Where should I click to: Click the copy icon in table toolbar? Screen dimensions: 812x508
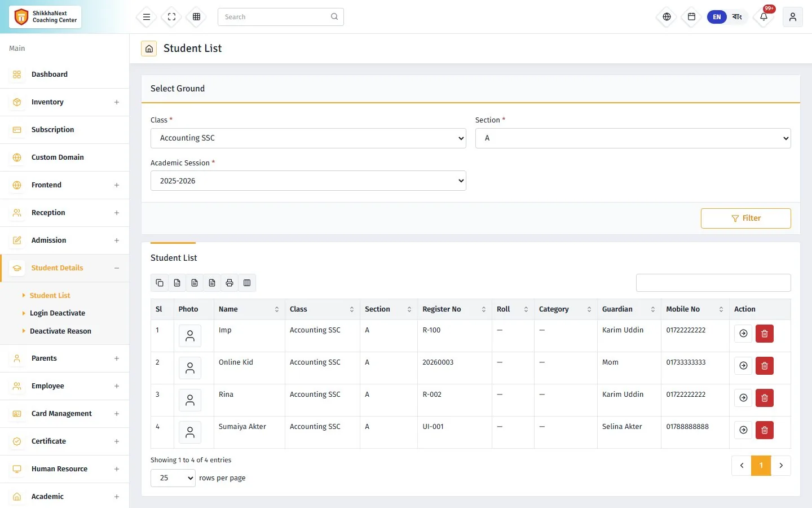click(x=160, y=283)
